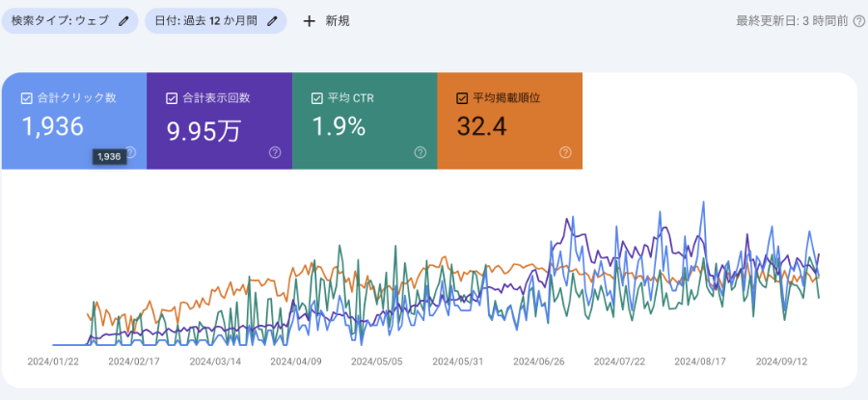Click the 9.95万 impressions value
Image resolution: width=868 pixels, height=400 pixels.
coord(203,128)
